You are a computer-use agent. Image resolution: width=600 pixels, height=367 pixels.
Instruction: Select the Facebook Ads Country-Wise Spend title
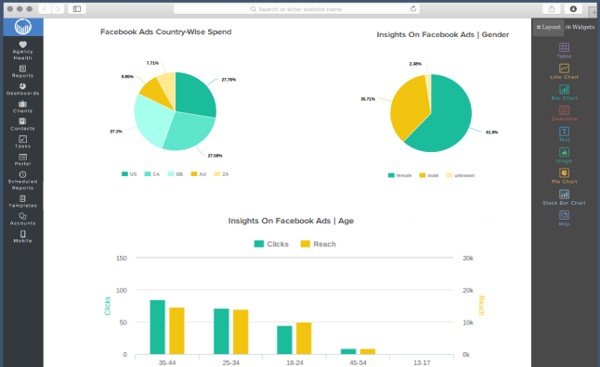pyautogui.click(x=166, y=32)
